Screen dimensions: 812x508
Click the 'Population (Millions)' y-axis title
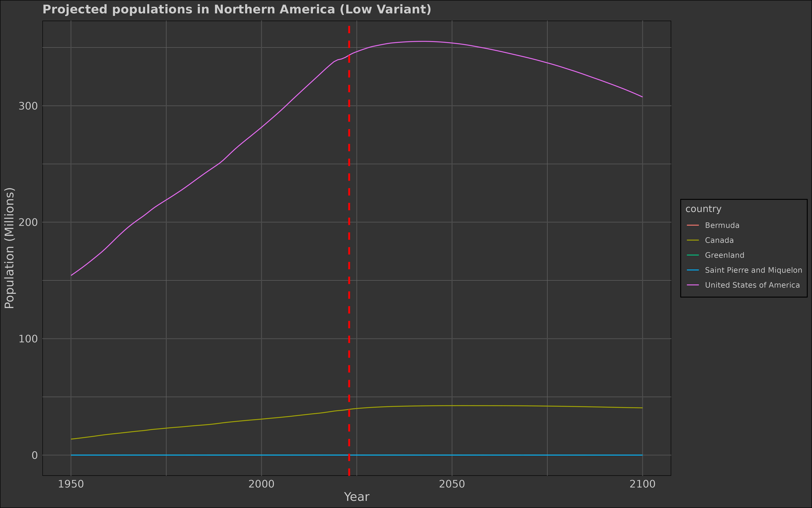coord(9,248)
